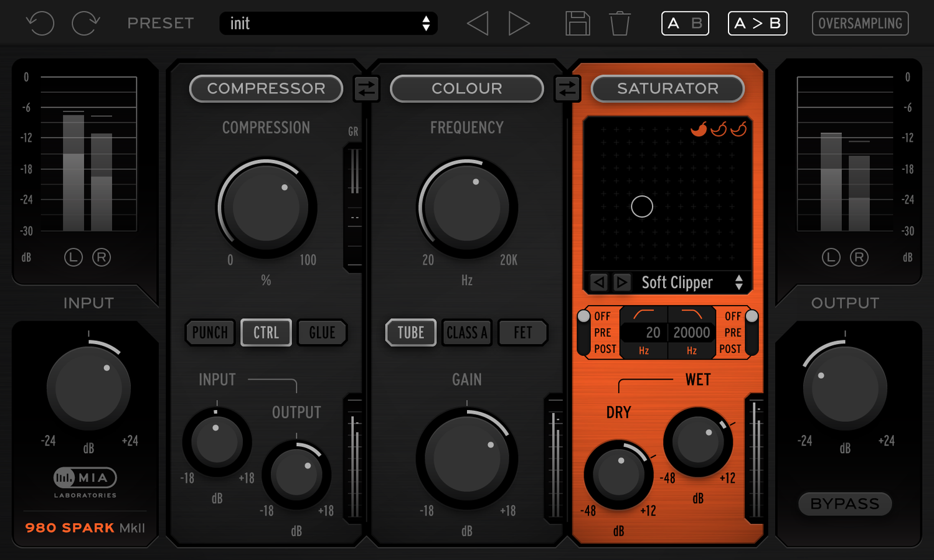Open the init preset dropdown

coord(328,24)
